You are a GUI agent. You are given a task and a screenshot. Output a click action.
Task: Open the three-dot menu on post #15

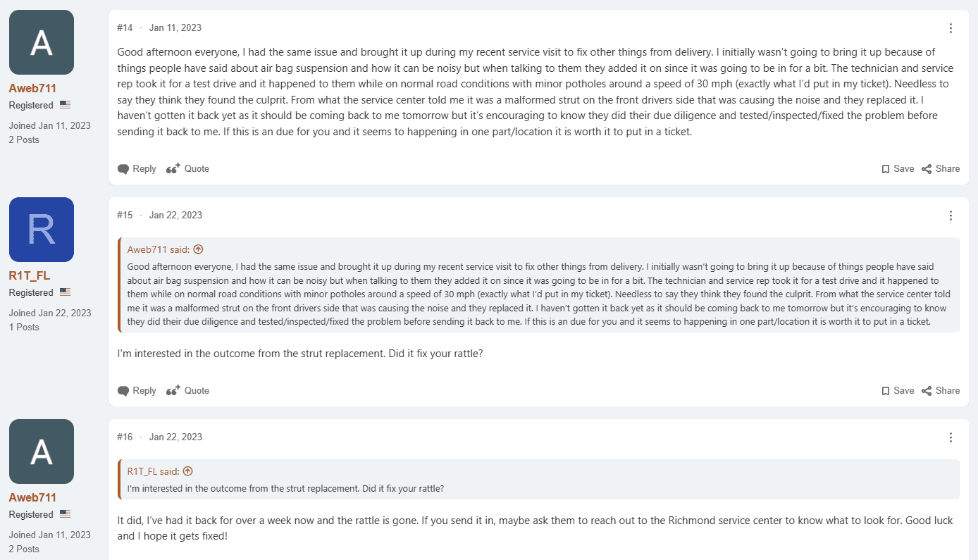point(951,216)
